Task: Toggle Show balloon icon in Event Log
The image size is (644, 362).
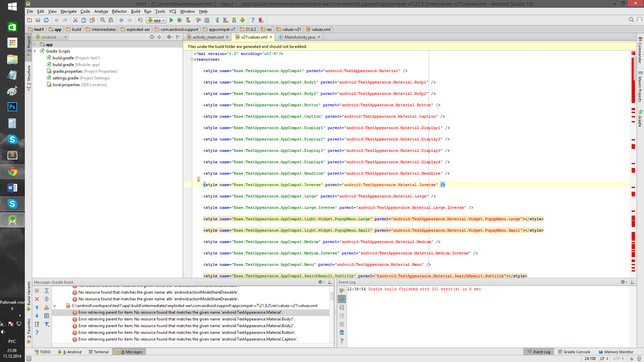Action: pos(342,299)
